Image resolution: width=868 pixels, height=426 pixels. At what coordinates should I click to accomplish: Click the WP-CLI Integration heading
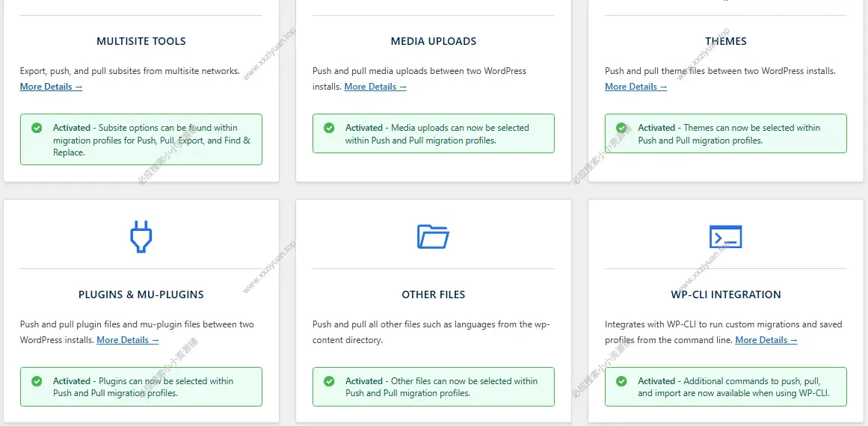point(726,294)
